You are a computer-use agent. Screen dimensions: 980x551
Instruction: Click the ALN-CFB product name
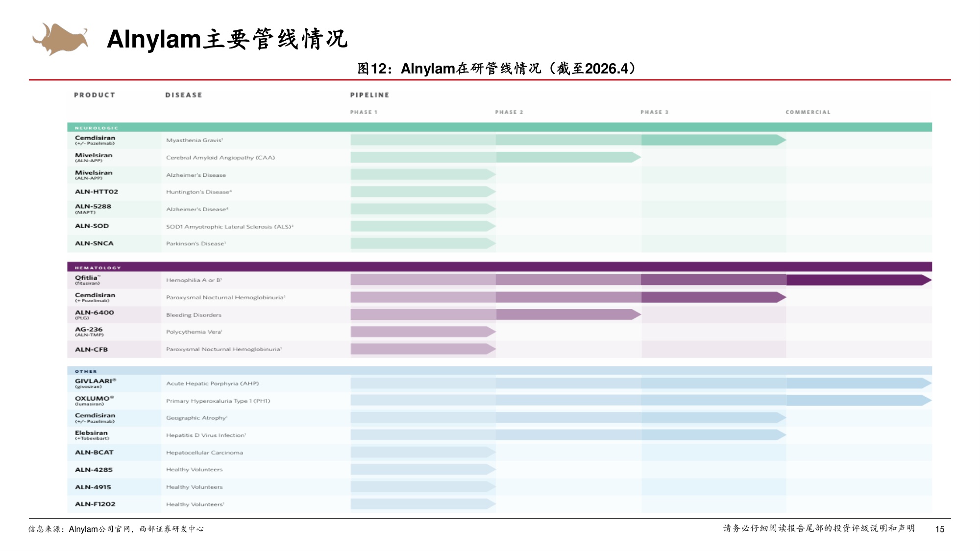pos(91,349)
